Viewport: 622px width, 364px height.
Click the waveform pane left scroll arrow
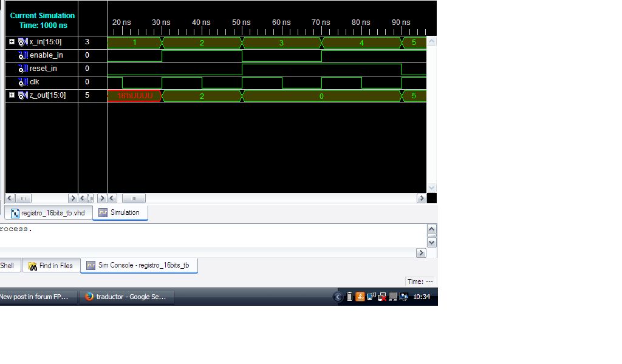112,198
